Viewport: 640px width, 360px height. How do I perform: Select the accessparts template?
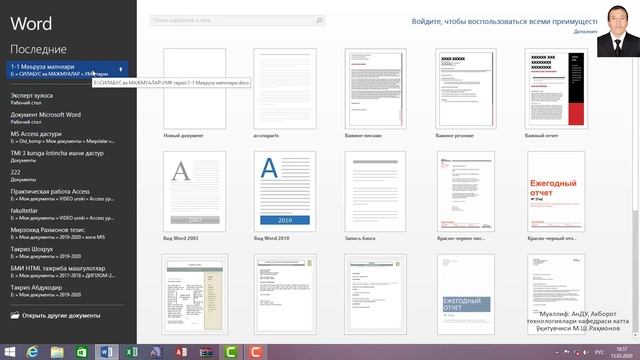point(285,89)
